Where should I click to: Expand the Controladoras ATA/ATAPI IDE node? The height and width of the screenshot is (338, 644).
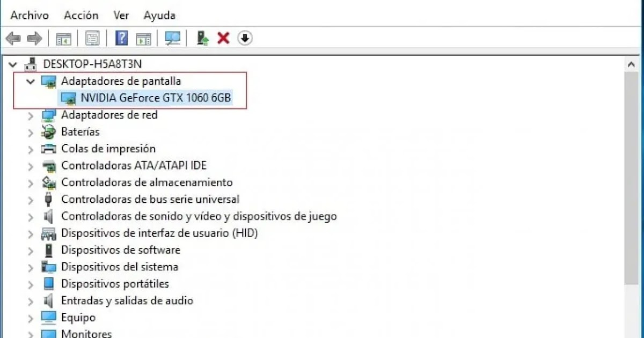31,165
